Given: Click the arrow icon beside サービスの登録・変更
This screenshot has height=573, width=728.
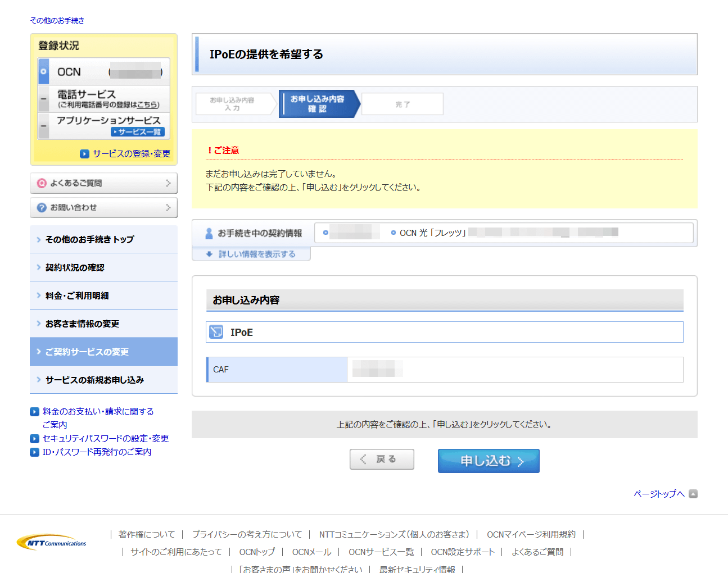Looking at the screenshot, I should (x=85, y=154).
